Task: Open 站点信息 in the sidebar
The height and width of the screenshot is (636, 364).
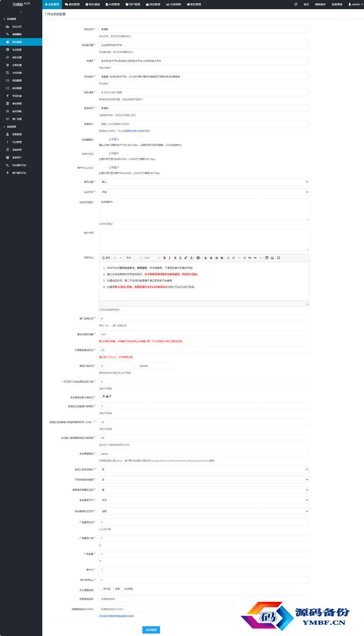Action: pyautogui.click(x=21, y=50)
